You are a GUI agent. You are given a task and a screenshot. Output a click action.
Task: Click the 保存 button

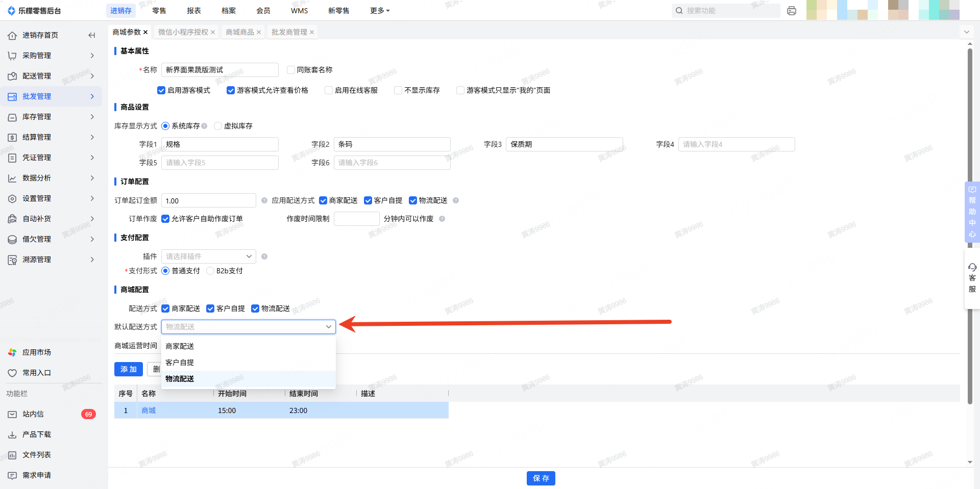point(541,478)
